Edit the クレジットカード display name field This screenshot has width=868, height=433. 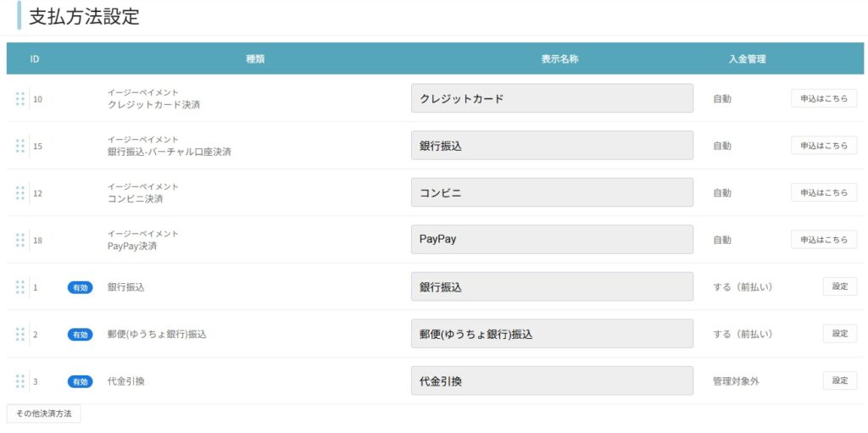552,98
